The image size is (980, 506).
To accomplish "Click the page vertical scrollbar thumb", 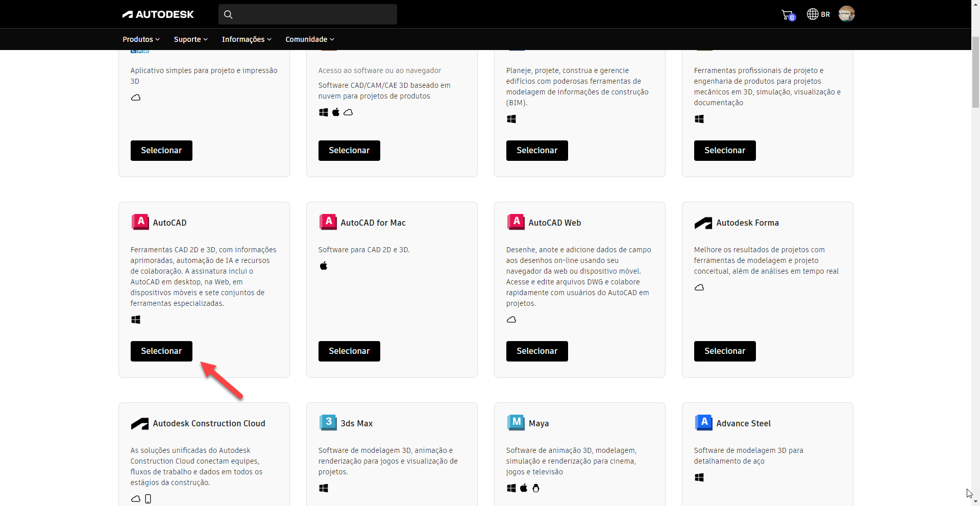I will [975, 71].
